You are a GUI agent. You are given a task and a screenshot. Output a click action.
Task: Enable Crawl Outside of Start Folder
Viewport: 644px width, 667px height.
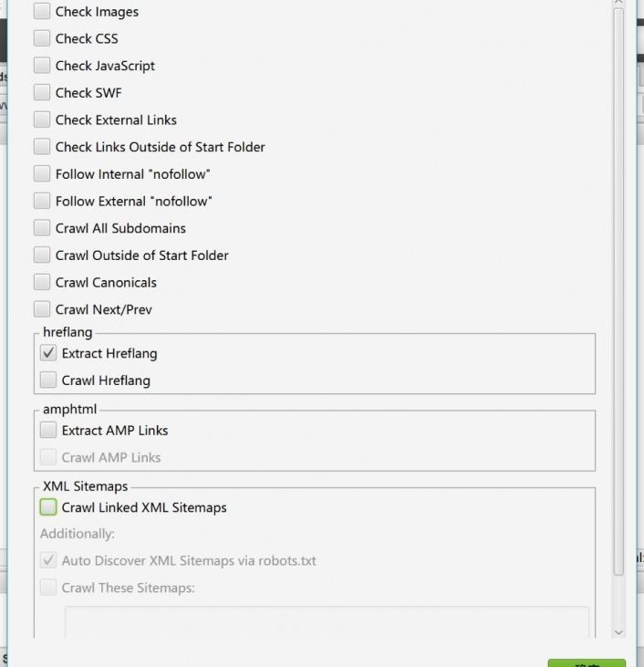click(42, 255)
